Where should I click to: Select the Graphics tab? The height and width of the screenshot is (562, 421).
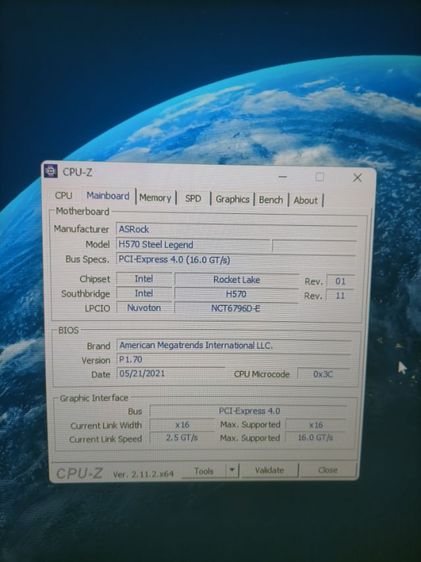click(x=232, y=199)
